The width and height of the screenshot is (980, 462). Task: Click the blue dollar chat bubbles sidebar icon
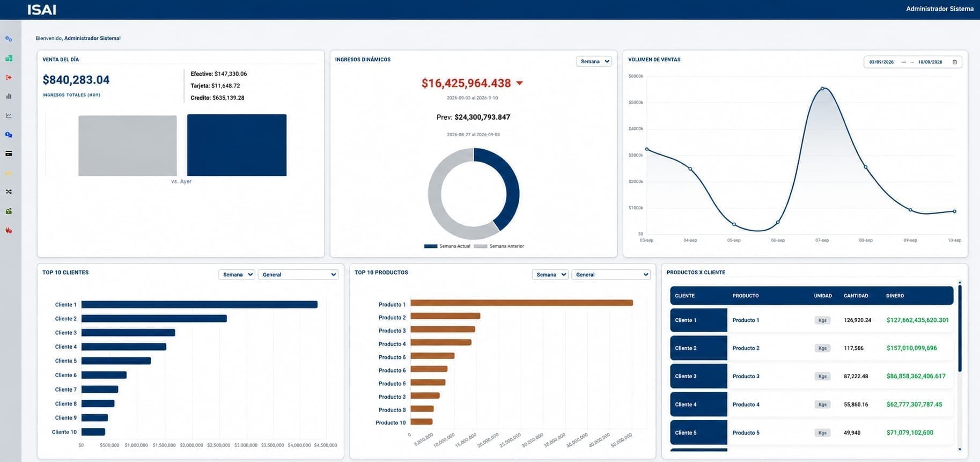point(9,135)
